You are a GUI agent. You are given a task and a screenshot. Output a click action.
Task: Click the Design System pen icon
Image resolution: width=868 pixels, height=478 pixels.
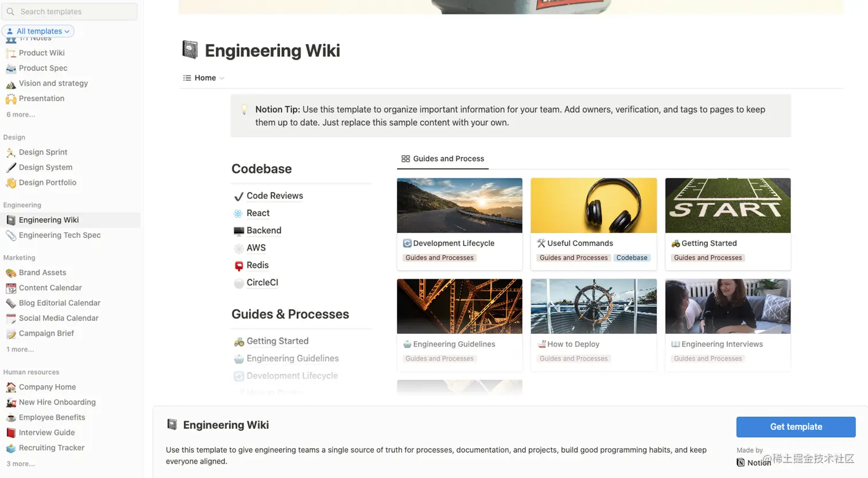(x=11, y=167)
